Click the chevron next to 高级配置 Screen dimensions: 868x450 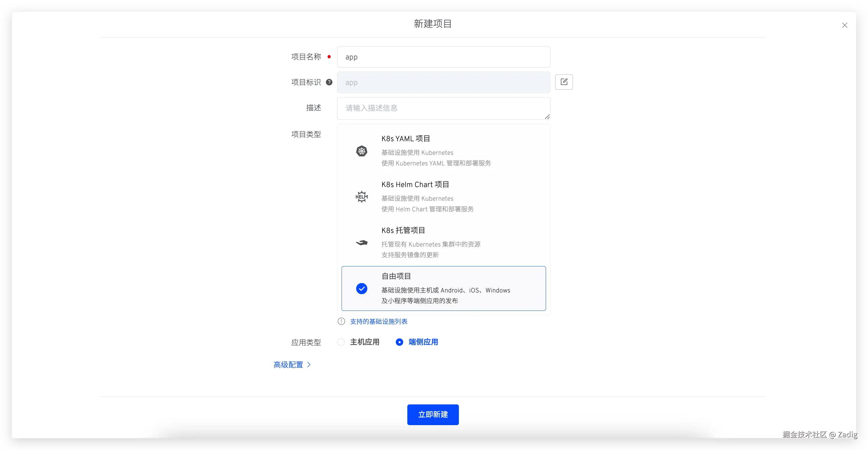309,365
